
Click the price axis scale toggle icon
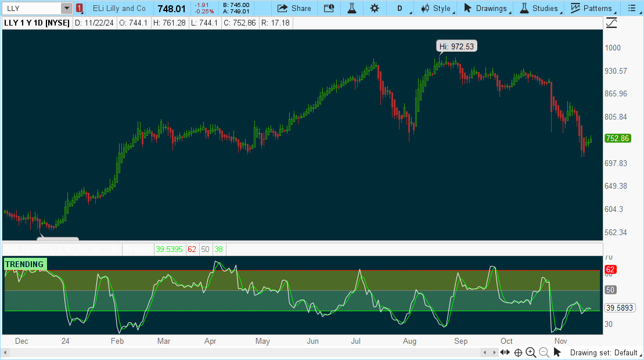611,23
